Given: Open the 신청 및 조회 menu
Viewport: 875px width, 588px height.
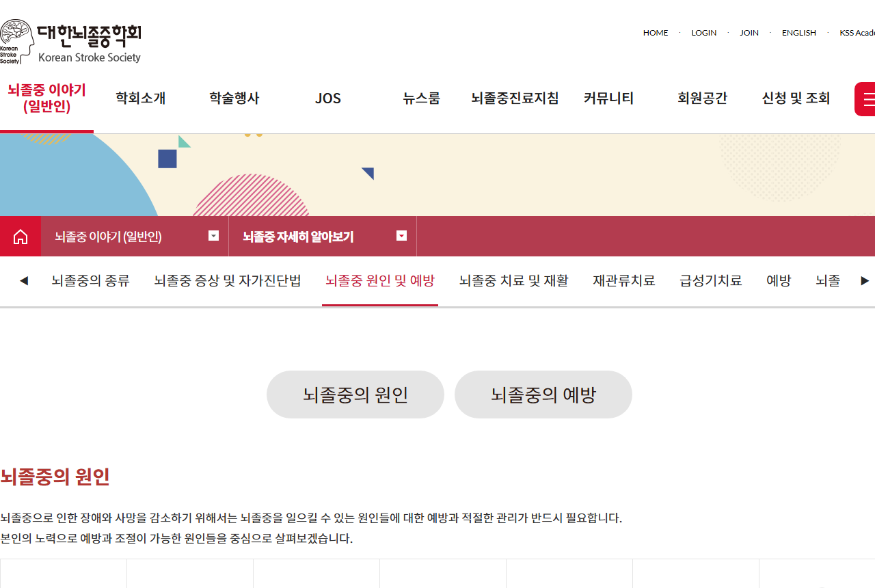Looking at the screenshot, I should click(796, 98).
